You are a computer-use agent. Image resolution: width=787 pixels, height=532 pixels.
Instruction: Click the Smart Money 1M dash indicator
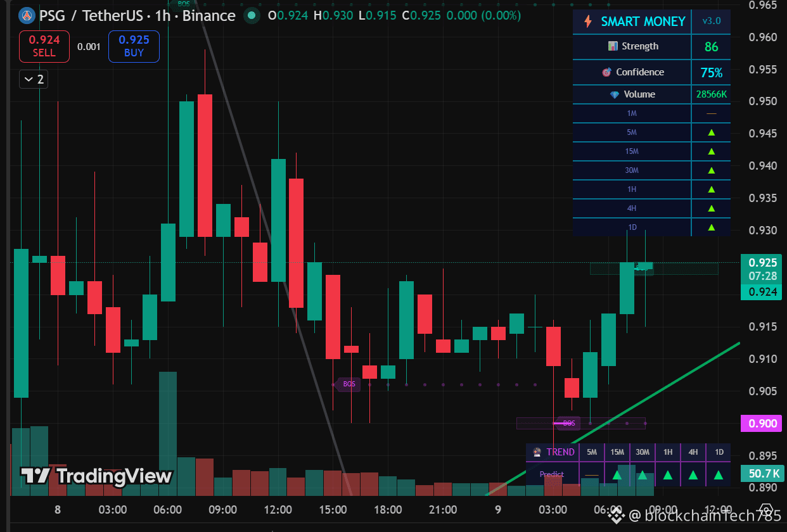[x=711, y=113]
